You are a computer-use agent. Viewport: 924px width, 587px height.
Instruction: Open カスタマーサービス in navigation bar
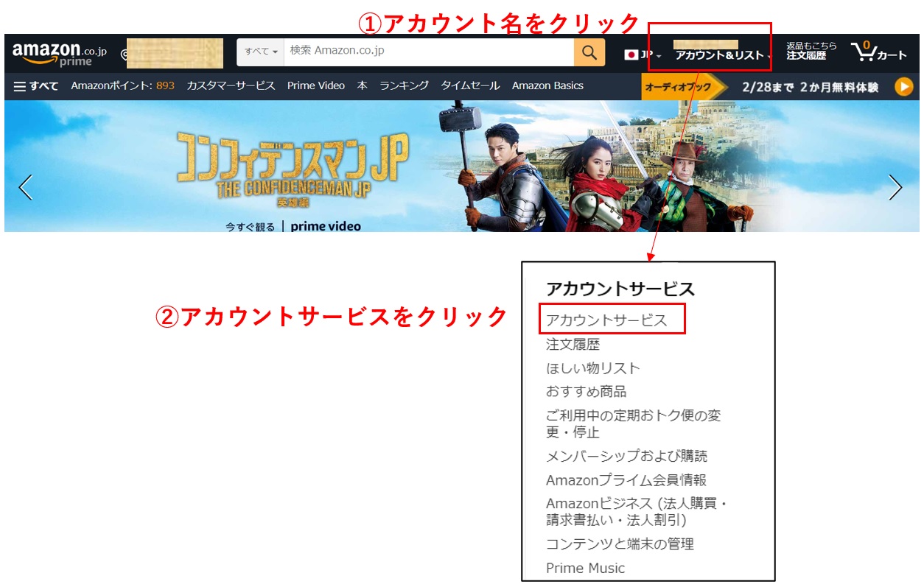click(x=231, y=86)
